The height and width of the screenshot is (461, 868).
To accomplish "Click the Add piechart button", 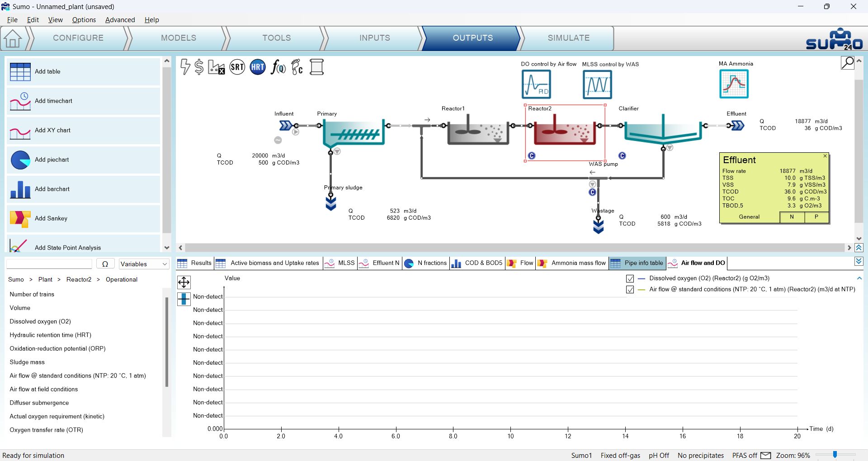I will click(x=84, y=160).
